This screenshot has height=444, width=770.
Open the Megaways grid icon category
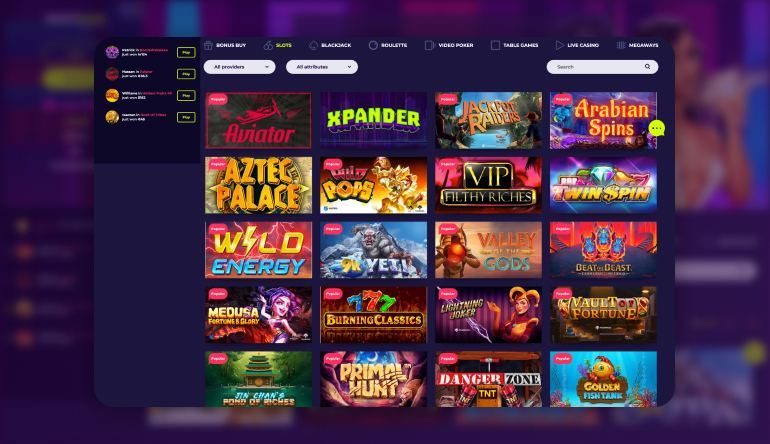621,45
